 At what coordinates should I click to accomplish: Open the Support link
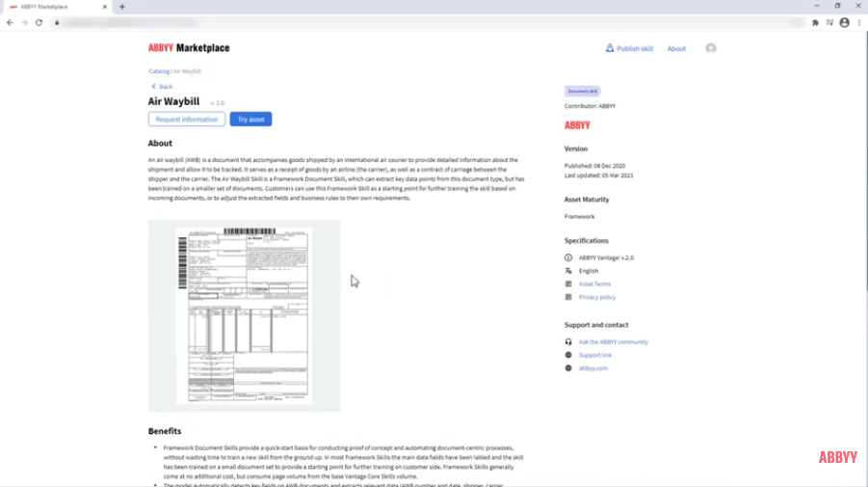click(595, 355)
